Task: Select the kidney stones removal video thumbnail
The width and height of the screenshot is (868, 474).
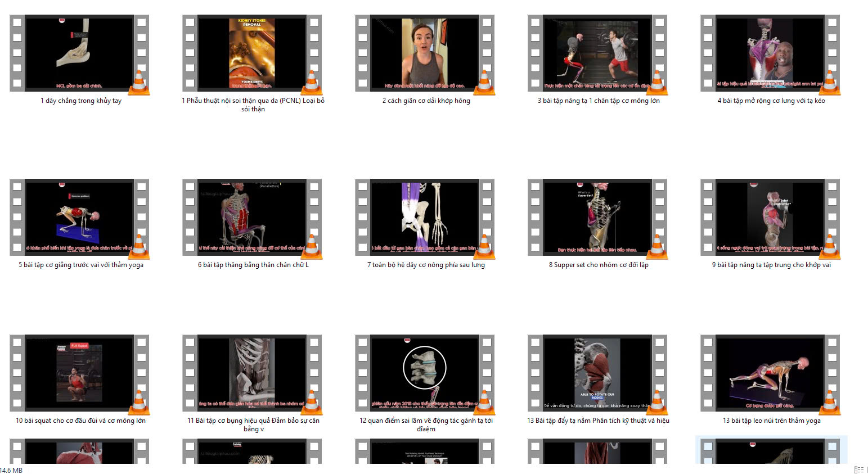Action: click(252, 53)
